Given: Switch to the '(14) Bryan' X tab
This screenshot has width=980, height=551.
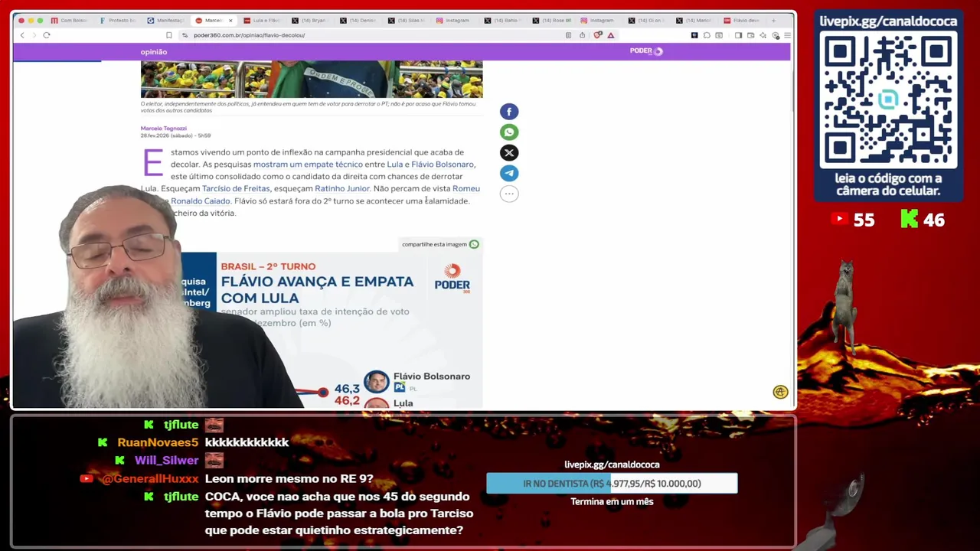Looking at the screenshot, I should [310, 21].
